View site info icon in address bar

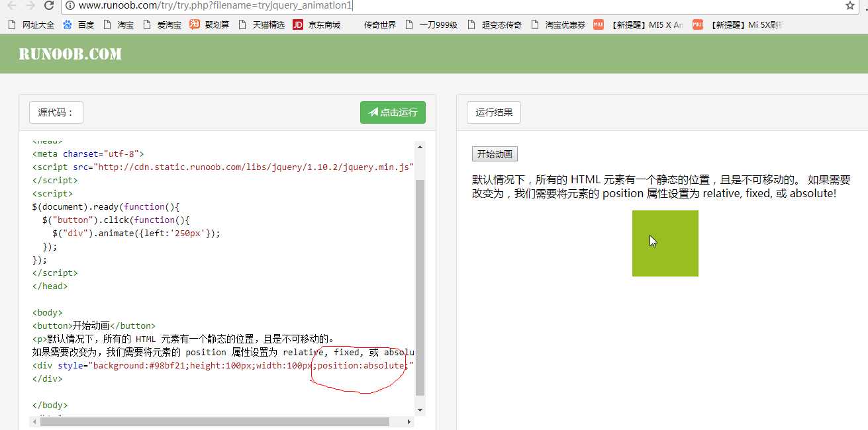(x=71, y=5)
